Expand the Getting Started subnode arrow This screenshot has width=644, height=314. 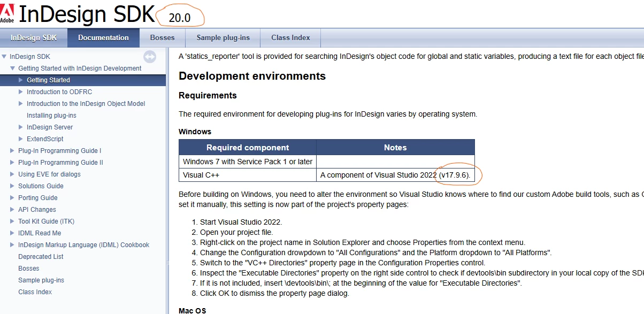pos(21,80)
